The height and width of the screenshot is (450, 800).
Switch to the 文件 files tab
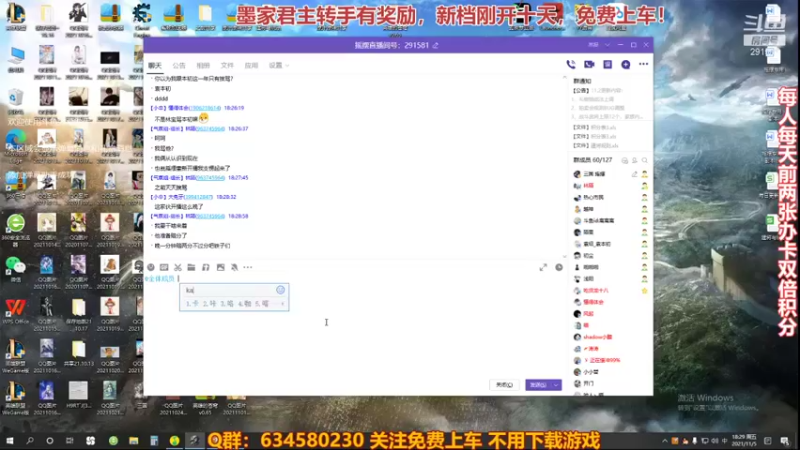(227, 65)
